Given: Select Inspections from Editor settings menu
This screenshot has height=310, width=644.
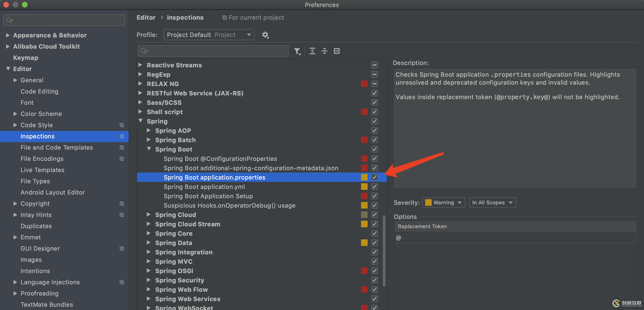Looking at the screenshot, I should click(x=37, y=136).
